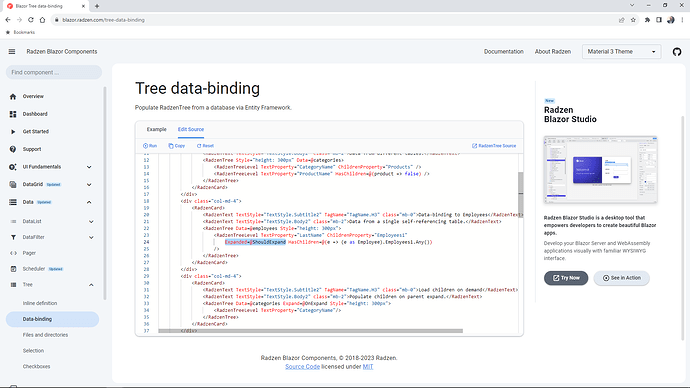
Task: Click code editor horizontal scrollbar
Action: click(x=311, y=331)
